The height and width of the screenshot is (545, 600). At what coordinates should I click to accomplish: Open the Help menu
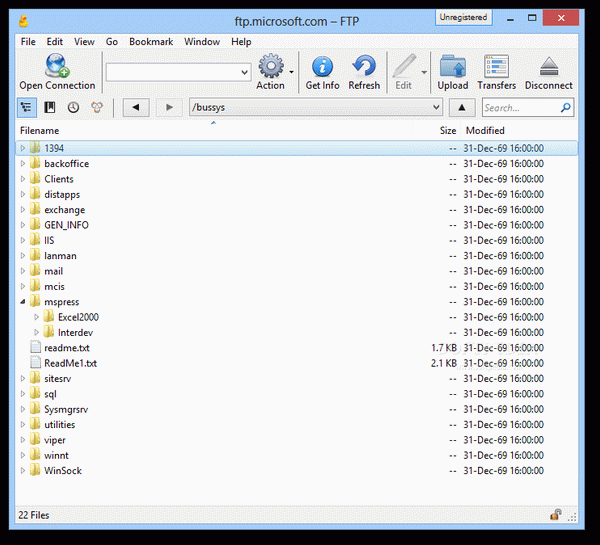pyautogui.click(x=241, y=42)
